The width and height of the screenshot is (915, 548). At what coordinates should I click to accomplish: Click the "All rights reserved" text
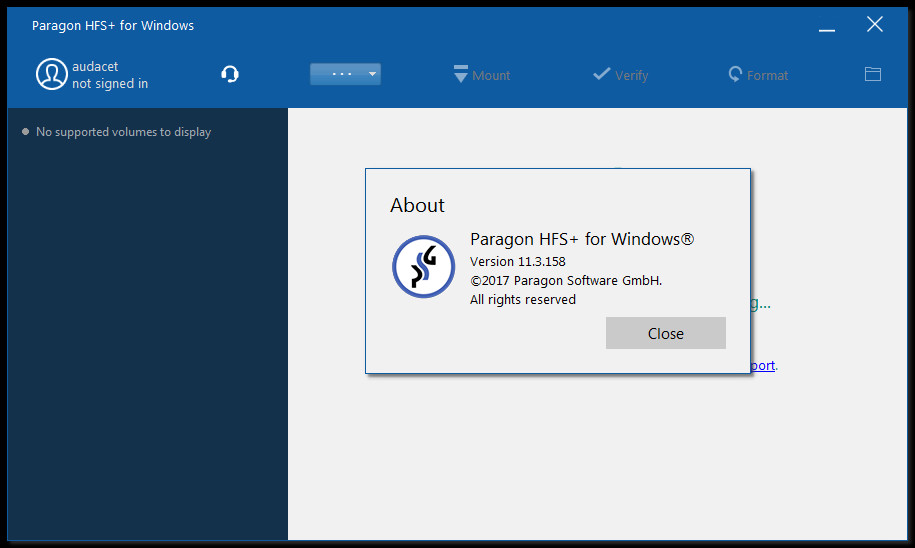523,299
